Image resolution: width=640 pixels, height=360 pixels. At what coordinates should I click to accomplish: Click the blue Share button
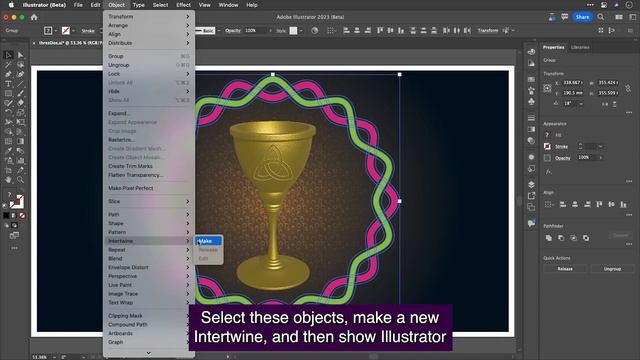click(x=582, y=17)
